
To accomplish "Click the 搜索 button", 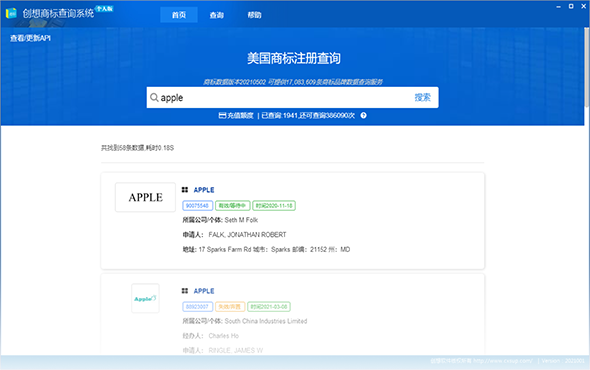I will click(422, 97).
